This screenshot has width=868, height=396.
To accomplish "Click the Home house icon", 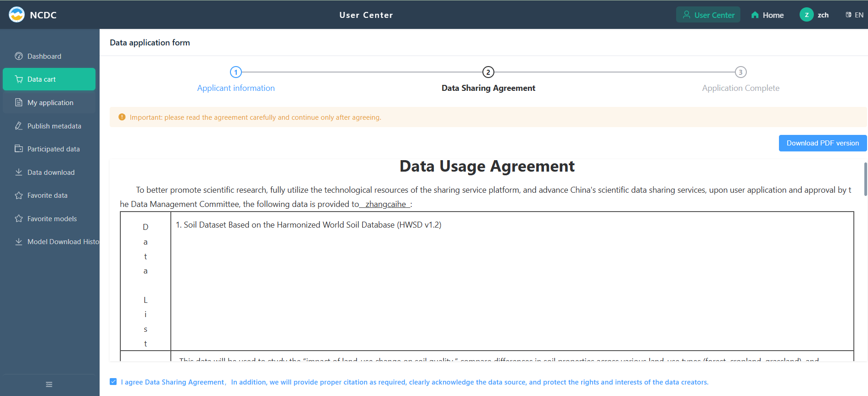I will (x=755, y=15).
